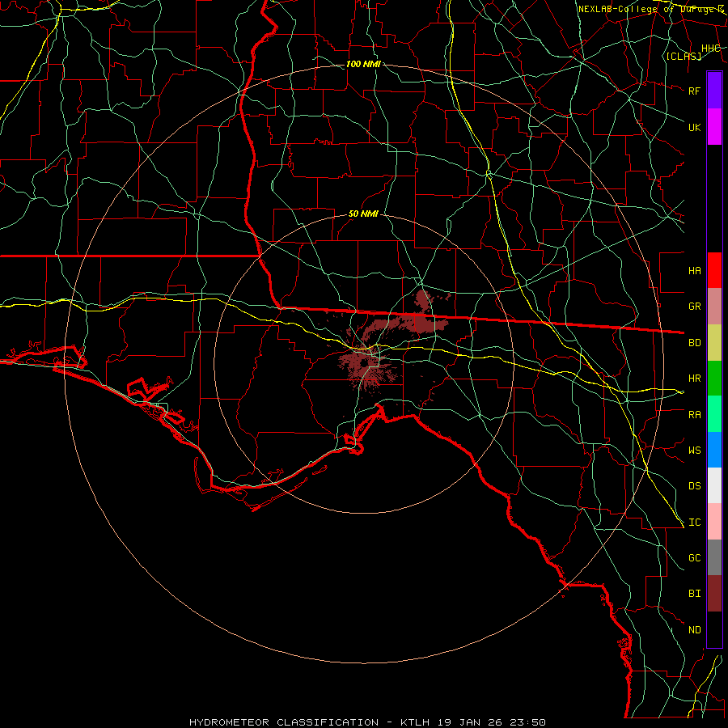
Task: Click the RF legend label
Action: (x=695, y=91)
